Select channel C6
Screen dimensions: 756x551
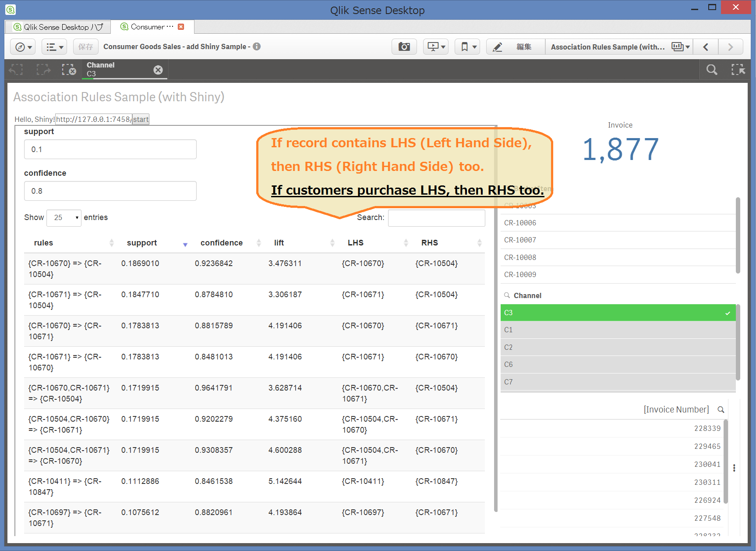(618, 364)
